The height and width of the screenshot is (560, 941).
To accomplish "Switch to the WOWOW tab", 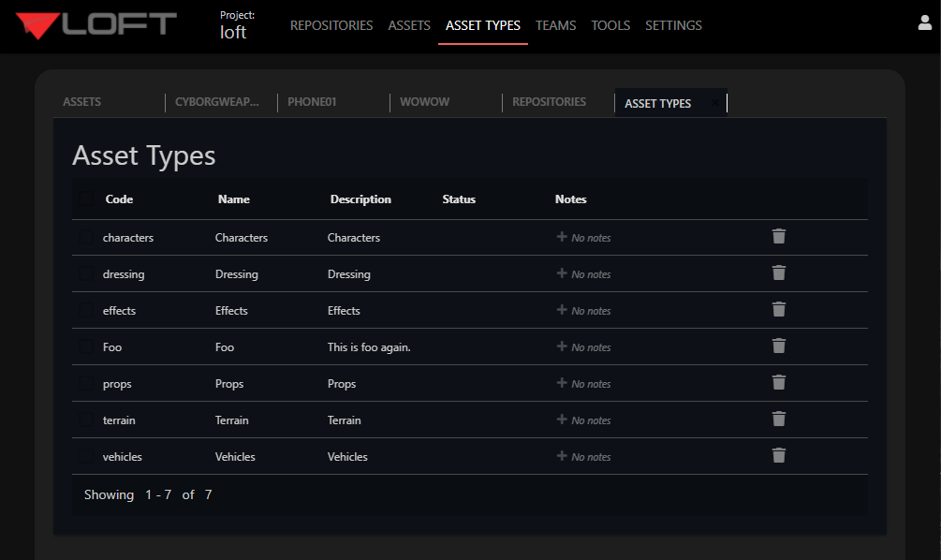I will pos(424,101).
